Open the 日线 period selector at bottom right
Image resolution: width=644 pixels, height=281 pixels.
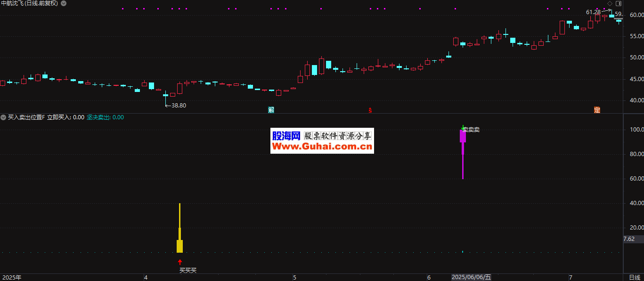click(635, 277)
